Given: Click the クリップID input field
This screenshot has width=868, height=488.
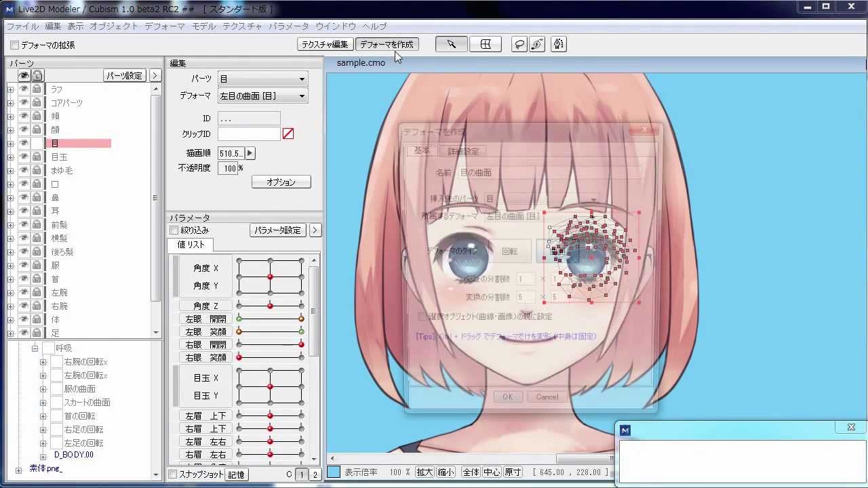Looking at the screenshot, I should tap(249, 134).
